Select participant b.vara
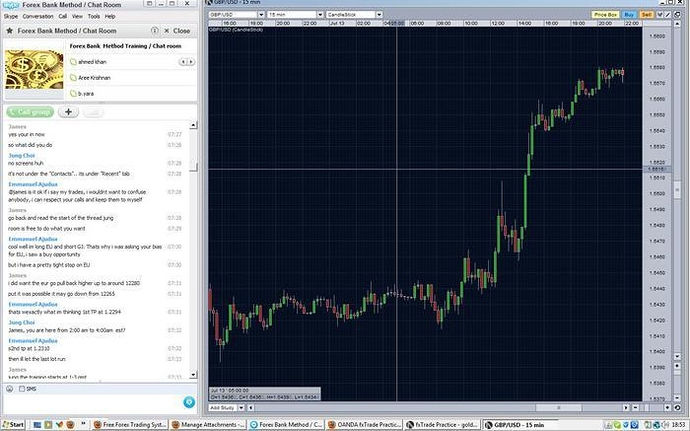The image size is (690, 431). (x=82, y=94)
